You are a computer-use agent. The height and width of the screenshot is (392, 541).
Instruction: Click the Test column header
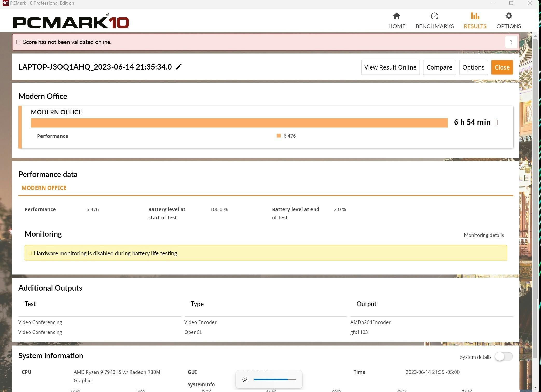(30, 304)
